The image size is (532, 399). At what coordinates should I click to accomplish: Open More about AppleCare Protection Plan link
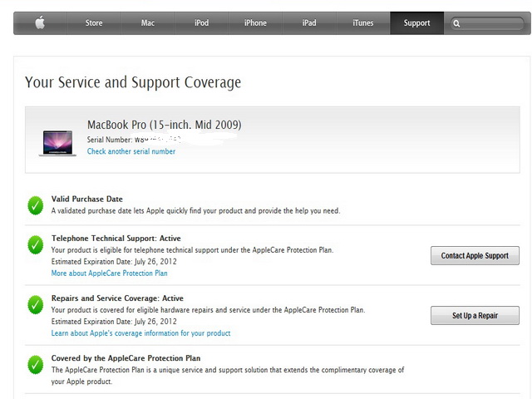tap(109, 273)
